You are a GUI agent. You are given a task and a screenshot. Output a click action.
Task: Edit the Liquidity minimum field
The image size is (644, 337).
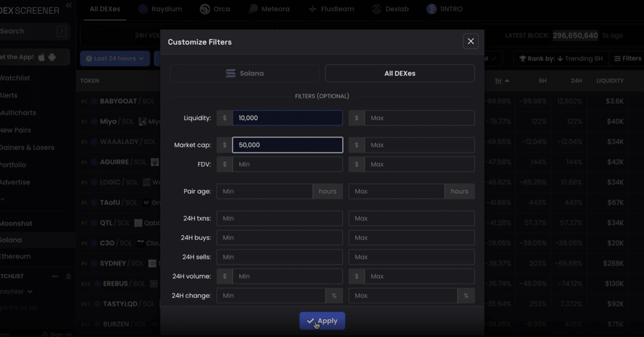click(288, 118)
